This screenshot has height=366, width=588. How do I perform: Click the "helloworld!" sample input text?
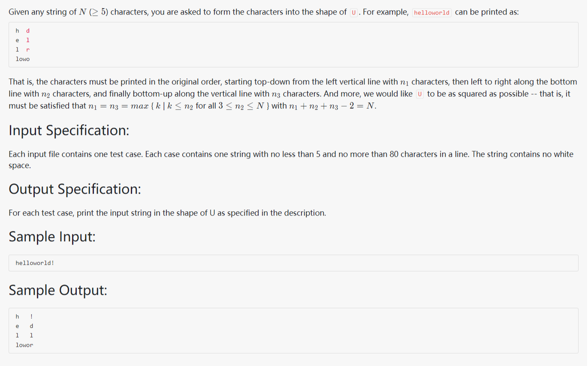pos(35,263)
